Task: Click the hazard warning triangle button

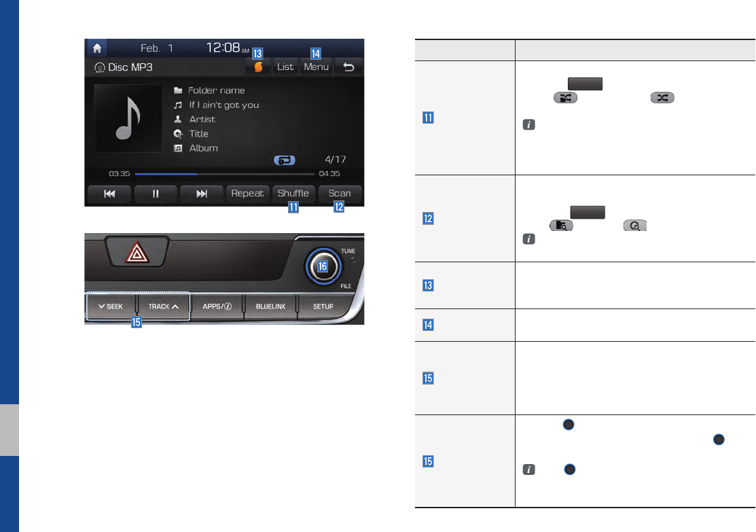Action: pos(137,253)
